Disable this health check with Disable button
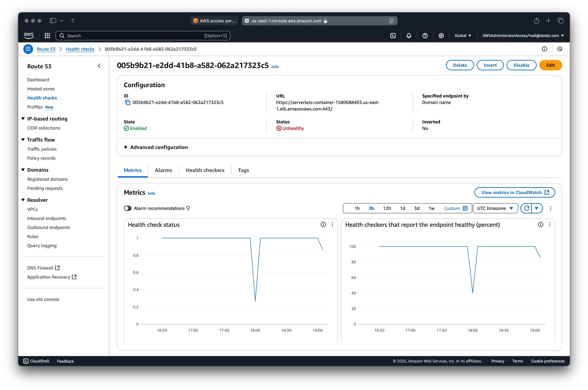 tap(521, 65)
